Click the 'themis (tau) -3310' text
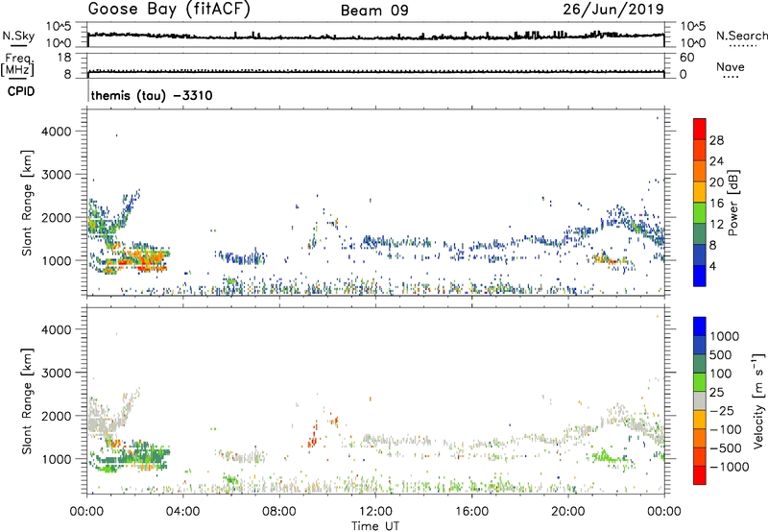768x532 pixels. (152, 95)
